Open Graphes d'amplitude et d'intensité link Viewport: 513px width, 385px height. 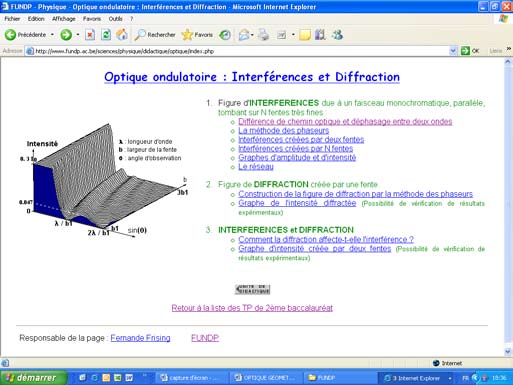[x=297, y=157]
